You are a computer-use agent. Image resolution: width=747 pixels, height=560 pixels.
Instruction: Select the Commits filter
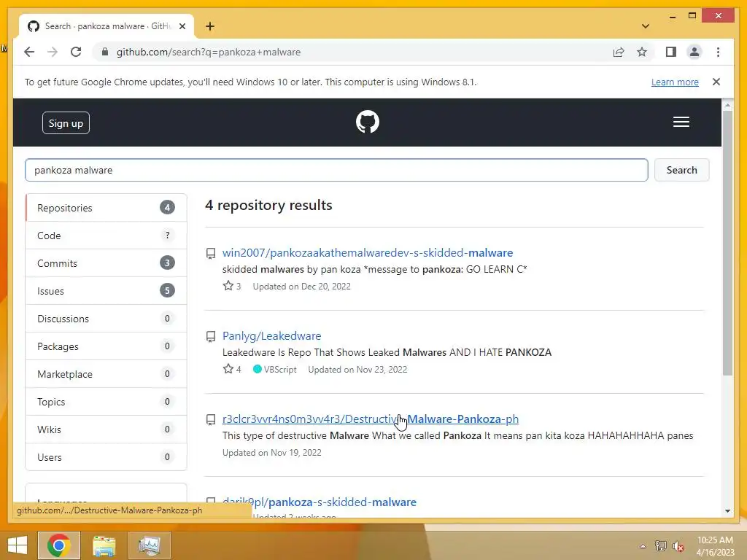[107, 262]
